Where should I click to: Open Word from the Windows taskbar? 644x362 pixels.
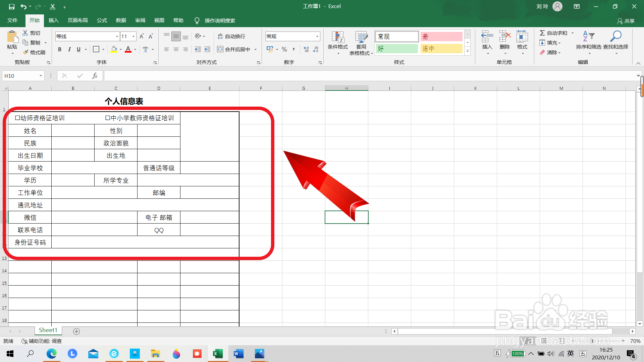238,354
